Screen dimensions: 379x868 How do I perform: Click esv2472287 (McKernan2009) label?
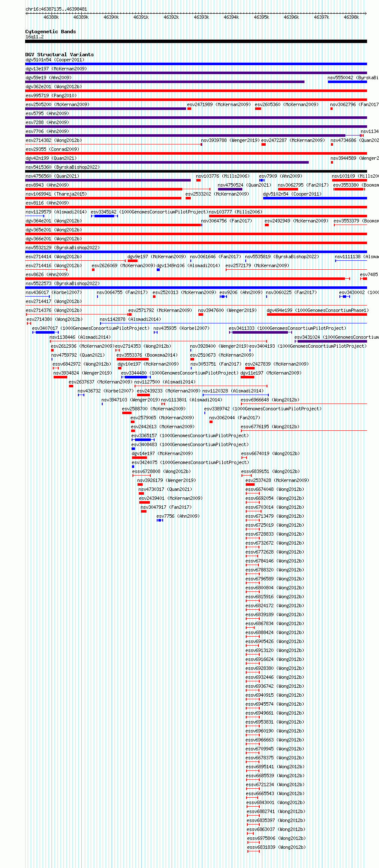[x=293, y=141]
